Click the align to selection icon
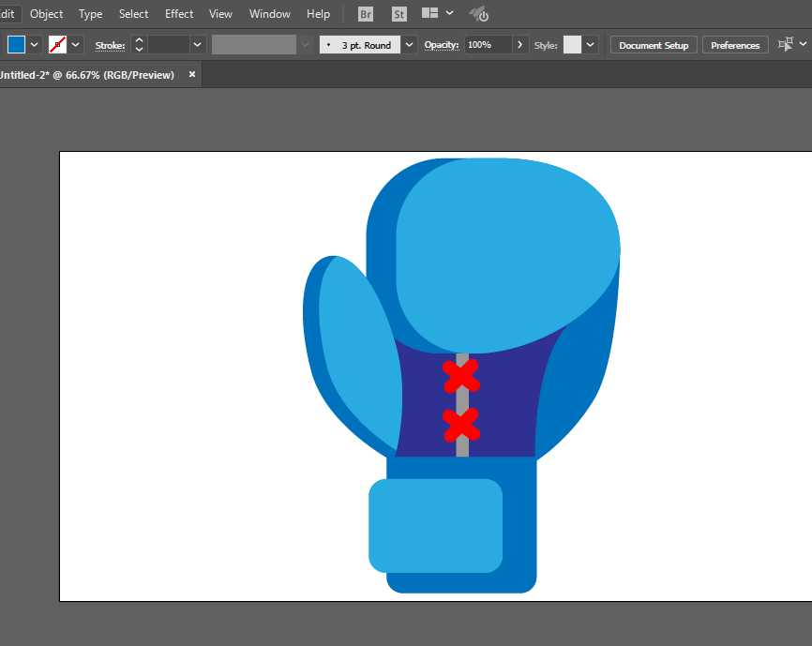The width and height of the screenshot is (812, 646). pos(786,44)
